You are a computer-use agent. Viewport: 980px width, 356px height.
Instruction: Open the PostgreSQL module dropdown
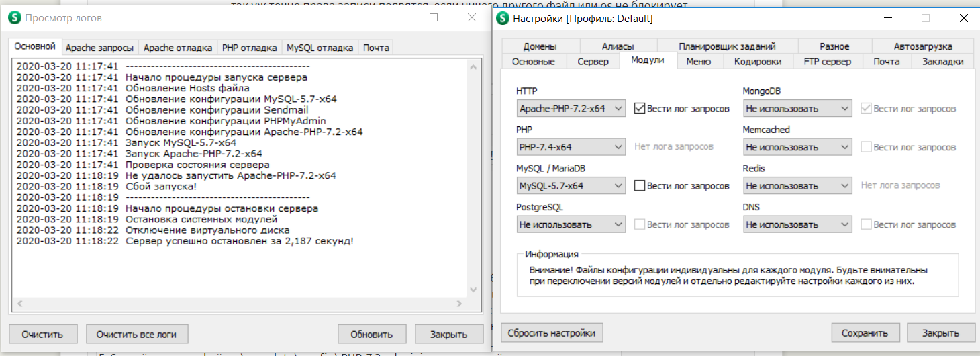point(571,225)
